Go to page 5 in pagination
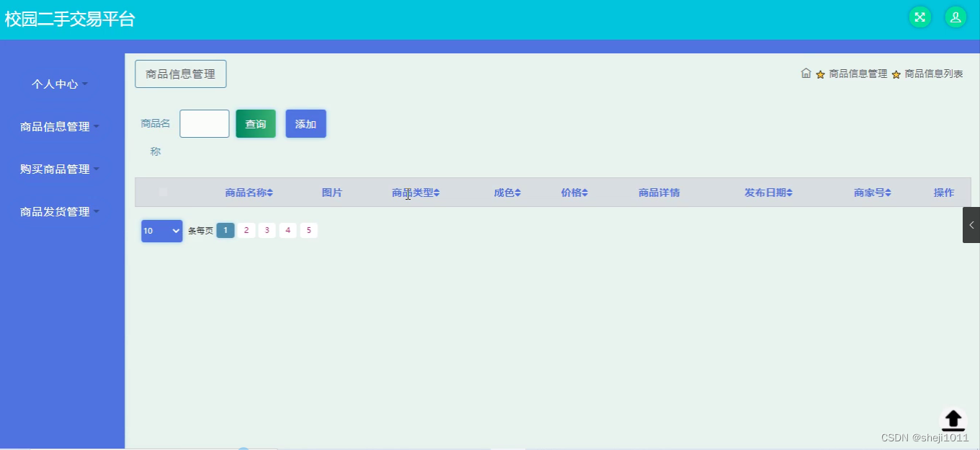Screen dimensions: 980x450 click(x=309, y=230)
